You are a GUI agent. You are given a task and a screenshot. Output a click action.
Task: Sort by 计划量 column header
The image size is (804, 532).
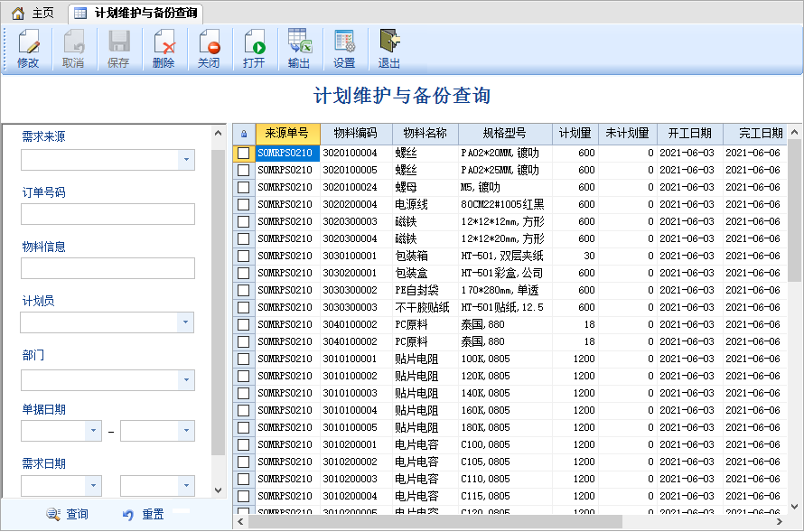[x=575, y=134]
